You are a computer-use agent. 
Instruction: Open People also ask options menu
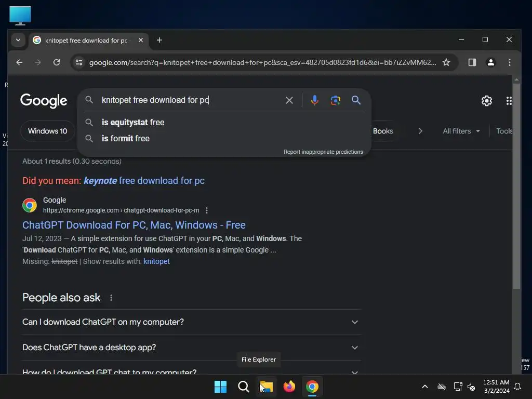111,298
